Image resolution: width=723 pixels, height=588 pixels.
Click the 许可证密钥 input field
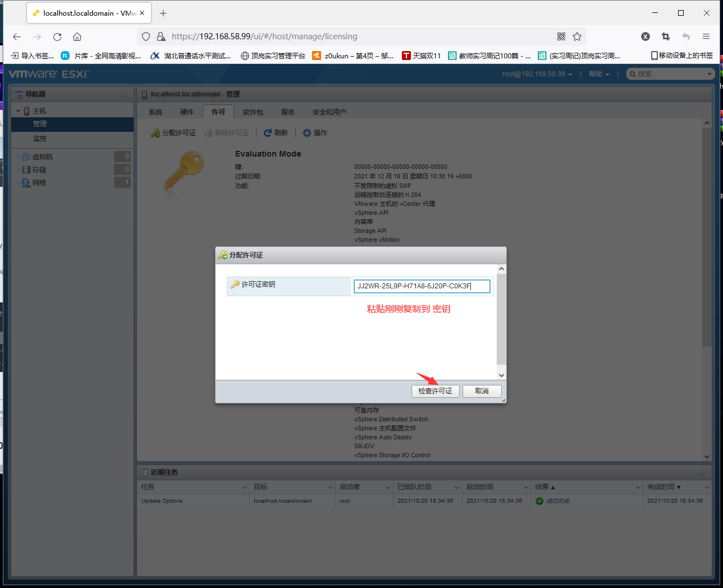422,286
